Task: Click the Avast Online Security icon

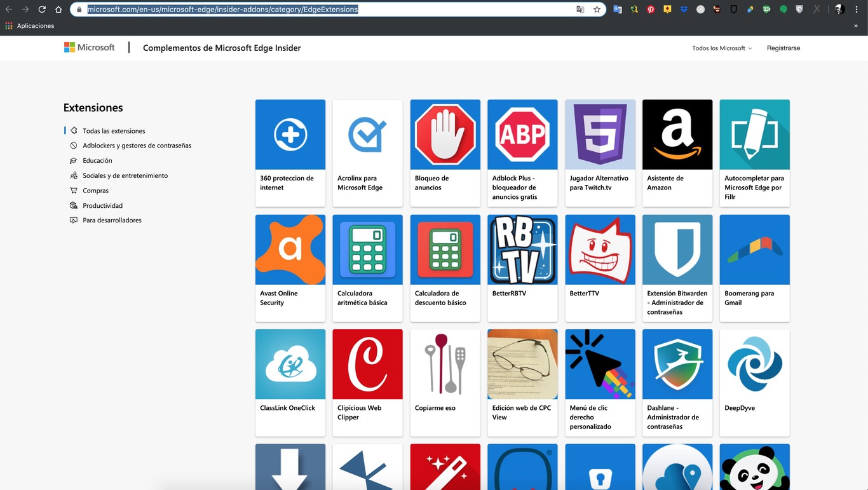Action: [x=290, y=250]
